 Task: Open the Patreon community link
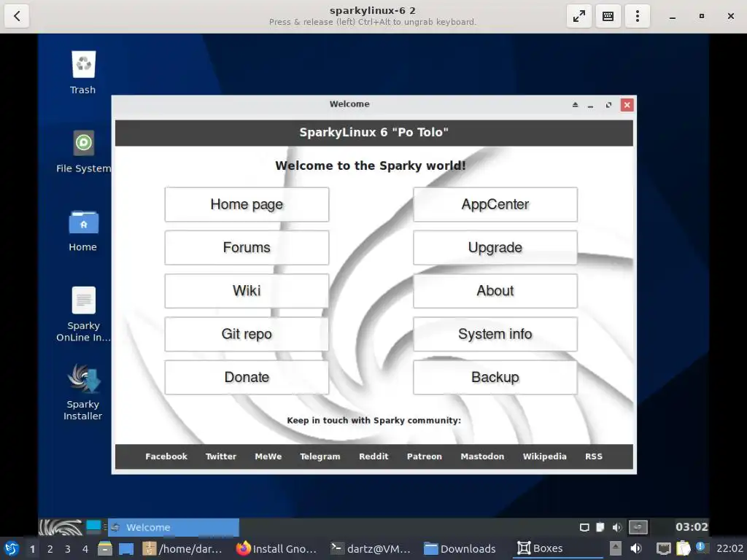coord(425,456)
